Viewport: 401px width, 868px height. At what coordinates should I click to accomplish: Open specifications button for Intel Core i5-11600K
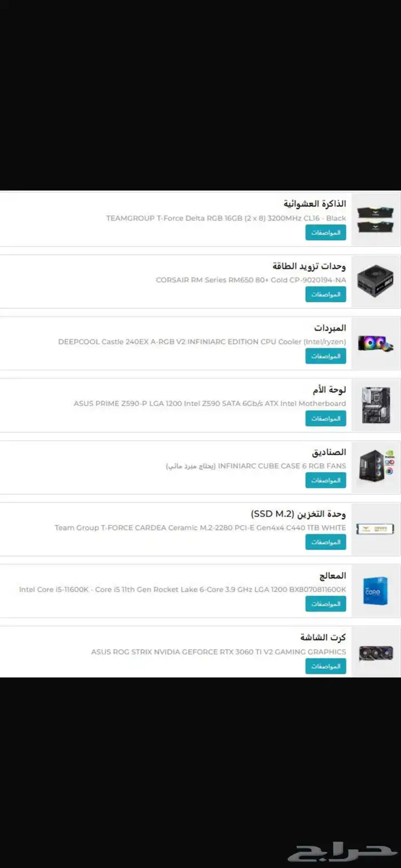tap(325, 604)
